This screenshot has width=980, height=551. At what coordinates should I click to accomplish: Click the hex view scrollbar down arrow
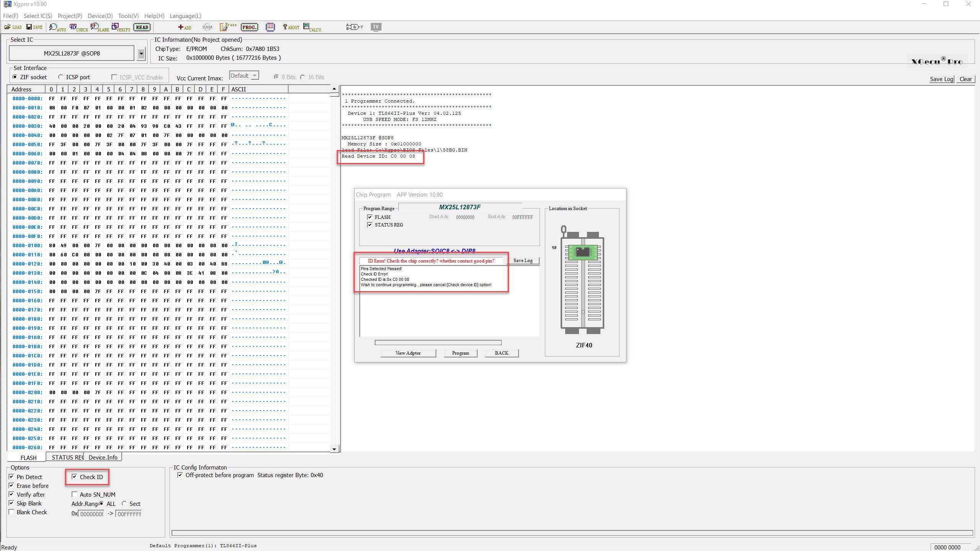pos(334,449)
